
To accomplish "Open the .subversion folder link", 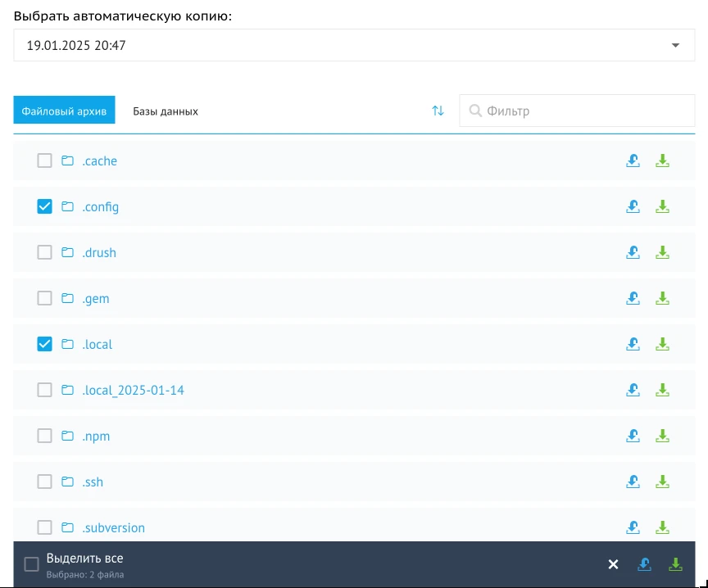I will tap(113, 527).
